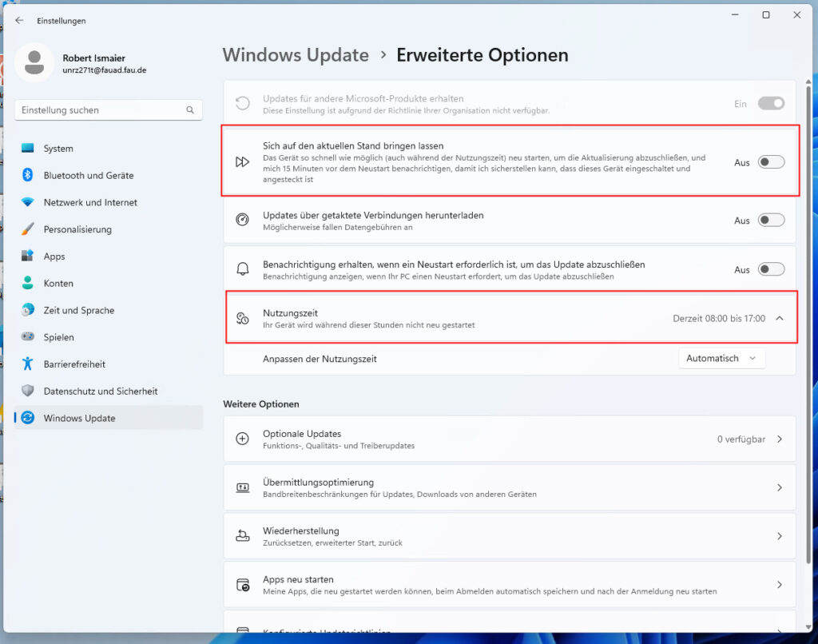Click the Spielen gamepad icon
This screenshot has height=644, width=818.
pyautogui.click(x=28, y=337)
